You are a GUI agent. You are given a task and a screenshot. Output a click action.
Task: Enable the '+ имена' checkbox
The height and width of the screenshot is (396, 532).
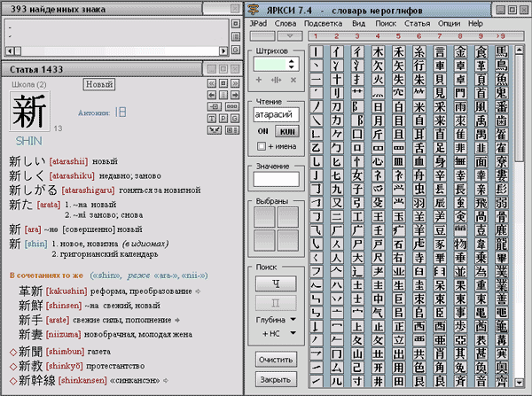262,146
